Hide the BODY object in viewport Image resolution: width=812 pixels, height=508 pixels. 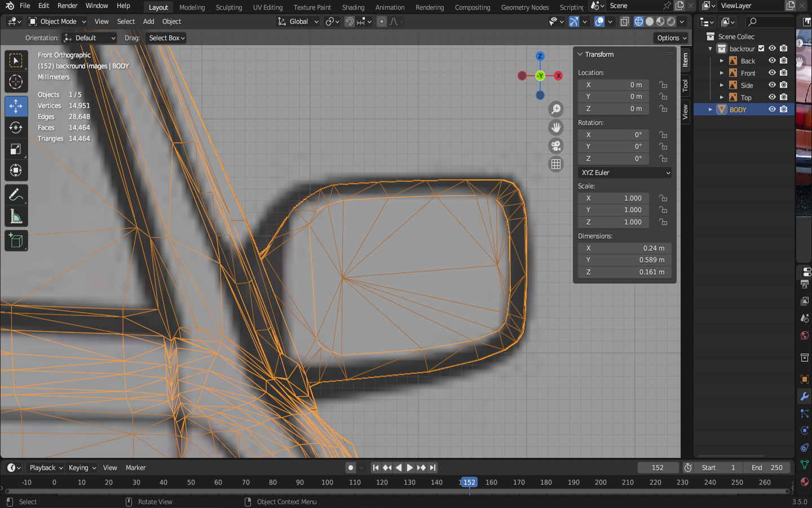coord(772,110)
